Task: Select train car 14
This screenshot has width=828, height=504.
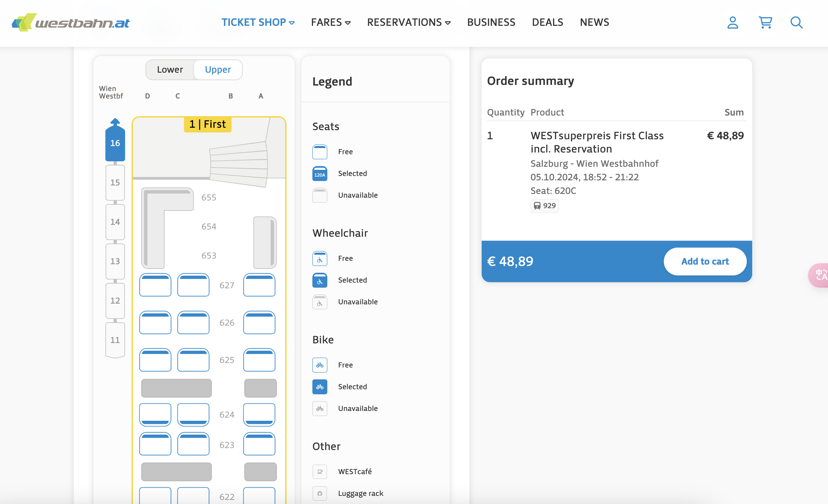Action: pyautogui.click(x=115, y=222)
